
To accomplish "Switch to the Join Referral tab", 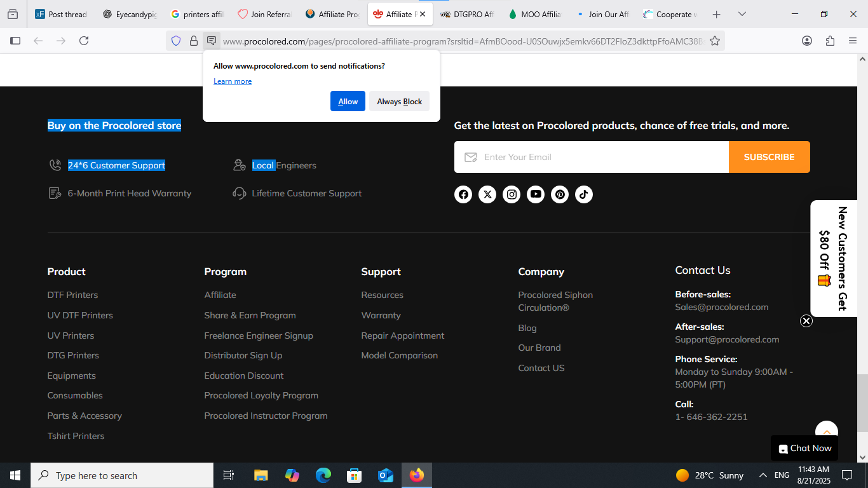I will tap(264, 14).
